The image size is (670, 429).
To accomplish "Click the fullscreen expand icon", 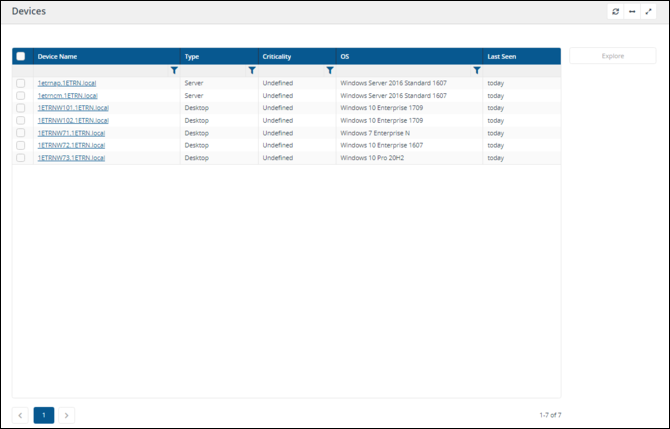I will point(648,11).
